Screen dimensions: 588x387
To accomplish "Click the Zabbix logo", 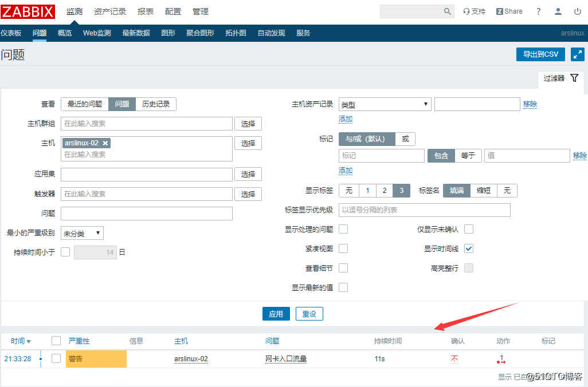I will coord(28,11).
